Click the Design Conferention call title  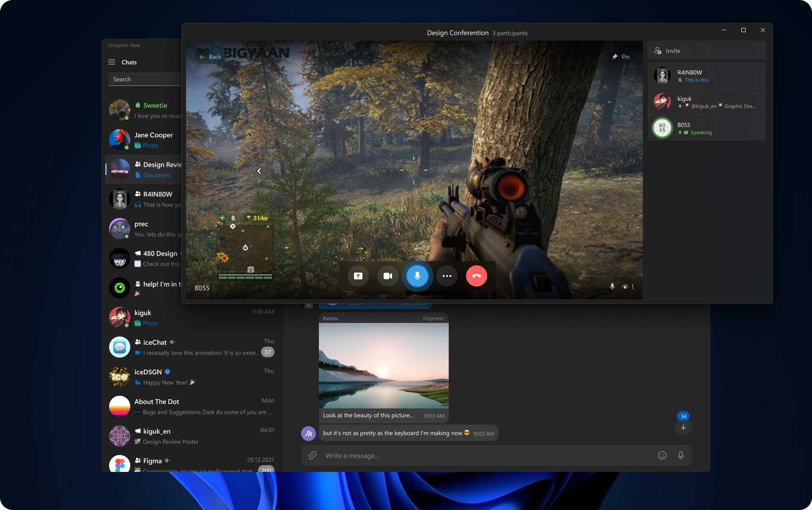pyautogui.click(x=458, y=33)
